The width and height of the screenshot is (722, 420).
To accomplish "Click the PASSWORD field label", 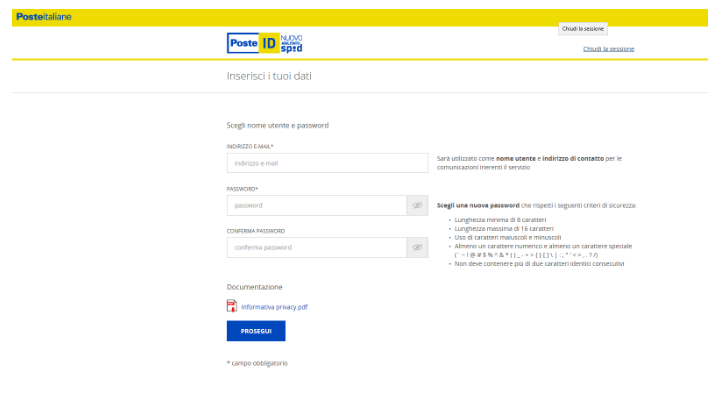I will pos(242,188).
